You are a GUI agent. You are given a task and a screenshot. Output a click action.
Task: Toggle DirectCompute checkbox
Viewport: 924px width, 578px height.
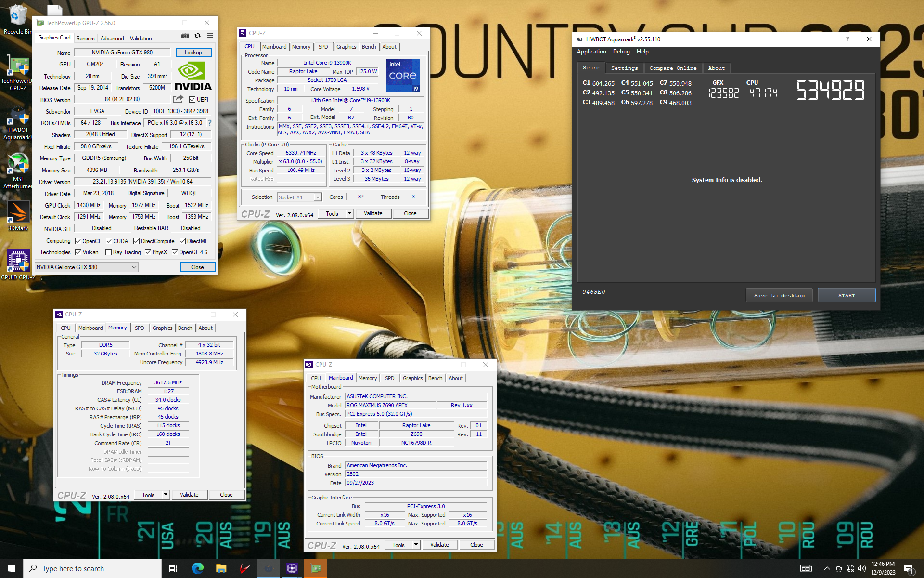coord(137,241)
